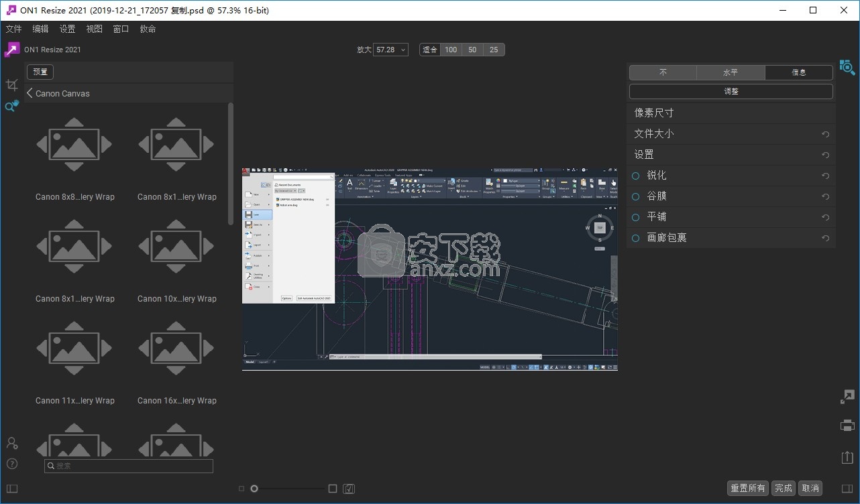The image size is (860, 504).
Task: Switch to the 信息 tab
Action: coord(799,72)
